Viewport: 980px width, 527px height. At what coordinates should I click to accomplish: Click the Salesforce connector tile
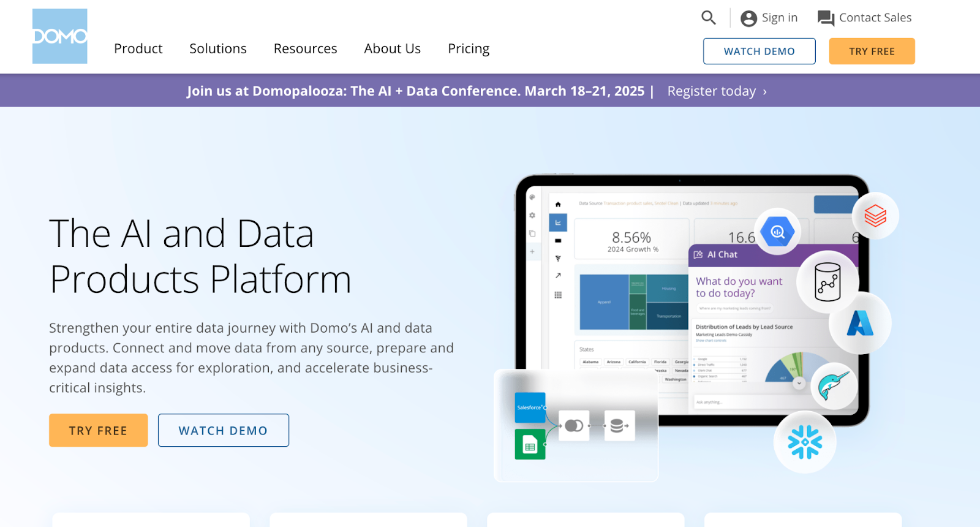tap(530, 408)
